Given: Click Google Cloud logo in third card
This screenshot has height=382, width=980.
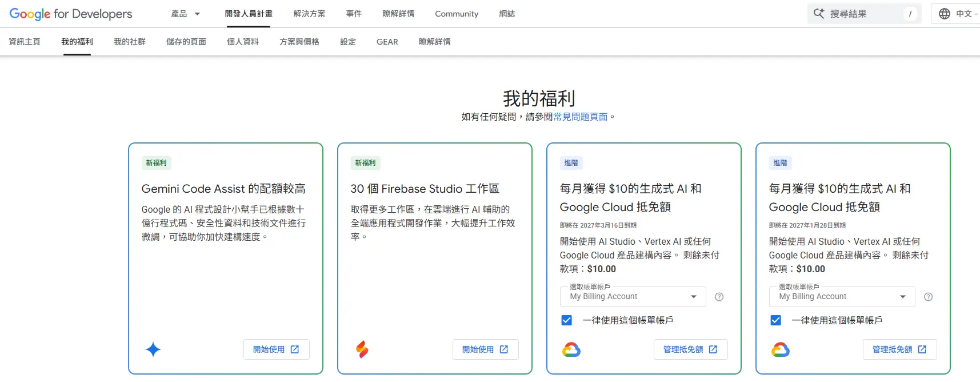Looking at the screenshot, I should tap(571, 349).
